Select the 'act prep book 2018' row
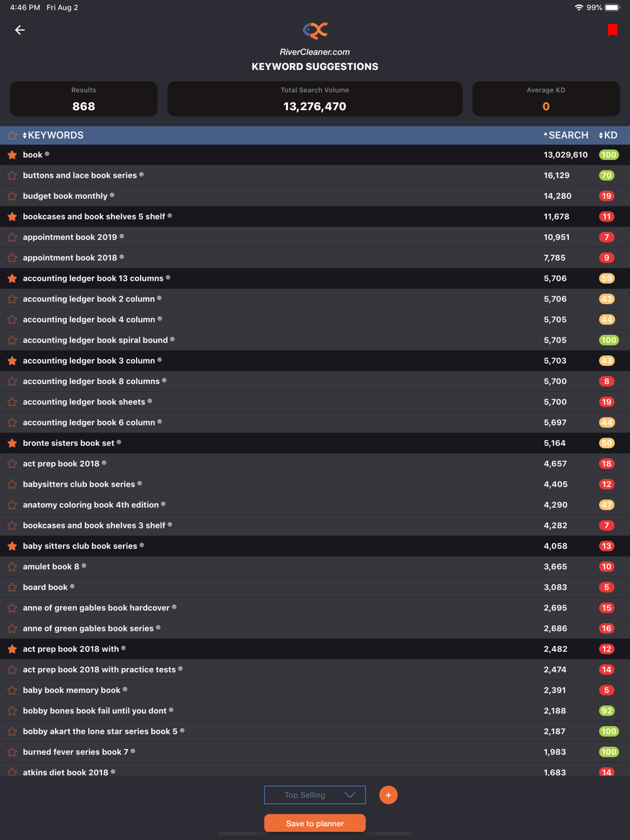The image size is (630, 840). click(x=315, y=463)
